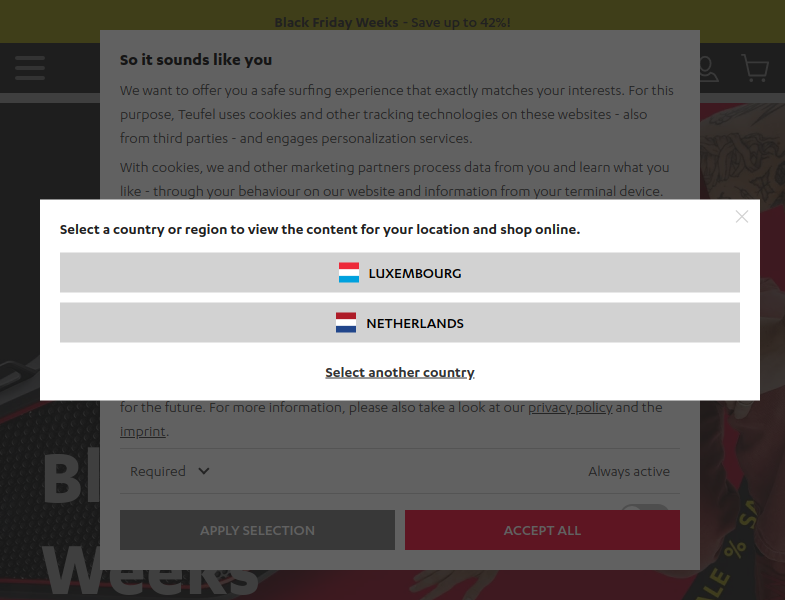
Task: Choose Luxembourg as country
Action: pos(399,272)
